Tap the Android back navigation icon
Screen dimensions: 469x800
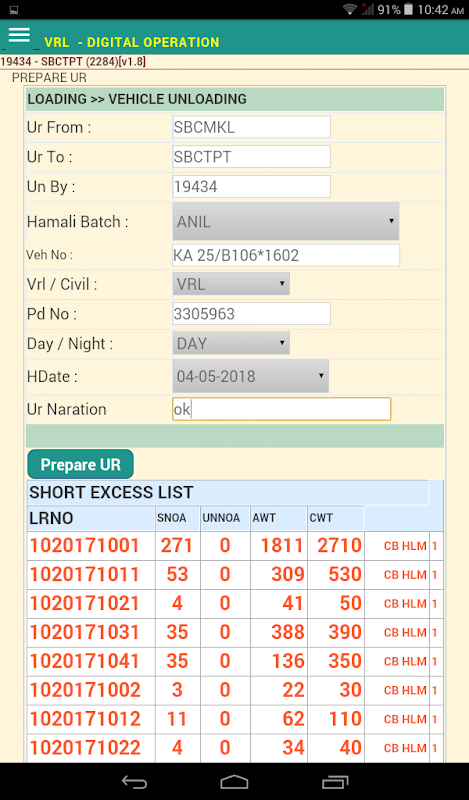pyautogui.click(x=134, y=782)
